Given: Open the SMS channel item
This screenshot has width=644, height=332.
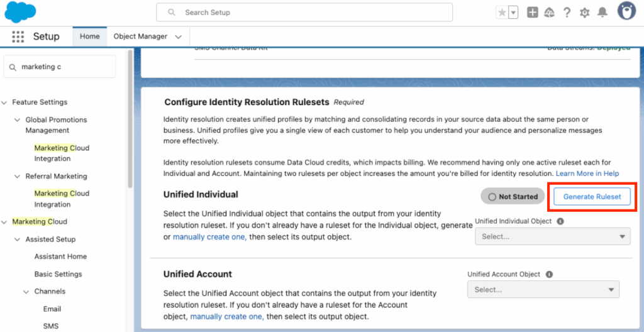Looking at the screenshot, I should coord(51,326).
